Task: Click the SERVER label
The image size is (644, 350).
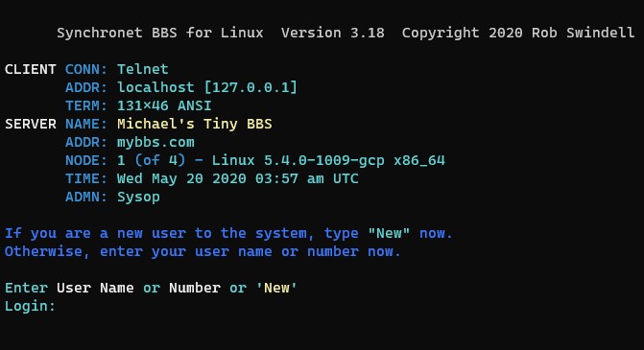Action: 31,124
